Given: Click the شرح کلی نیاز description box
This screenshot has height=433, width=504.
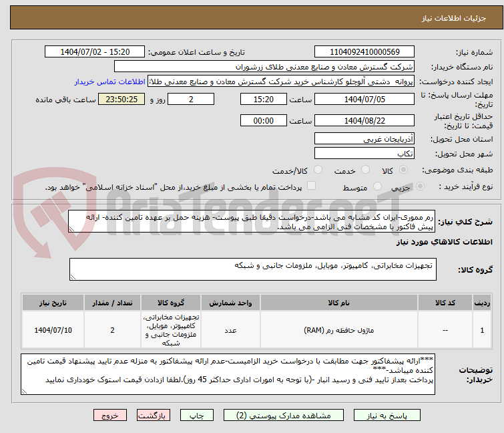Looking at the screenshot, I should (252, 221).
